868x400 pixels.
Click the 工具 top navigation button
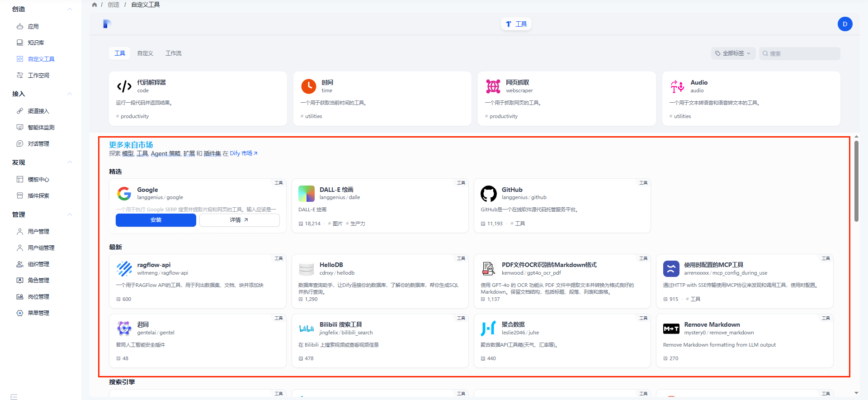coord(516,24)
